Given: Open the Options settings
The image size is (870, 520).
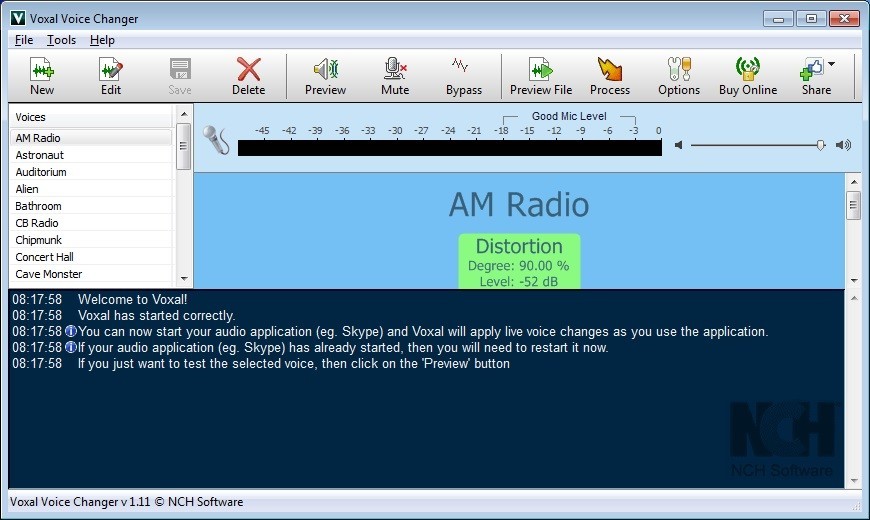Looking at the screenshot, I should click(x=679, y=76).
